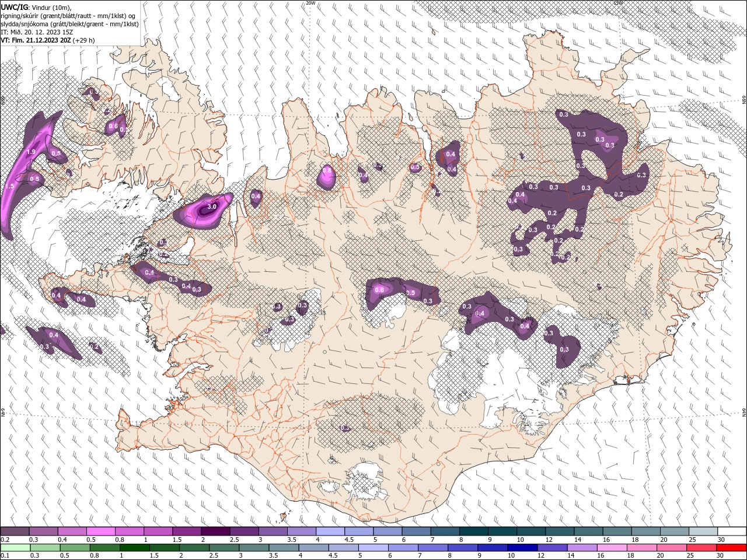Click the 0.2 label in the upper legend

pos(5,540)
